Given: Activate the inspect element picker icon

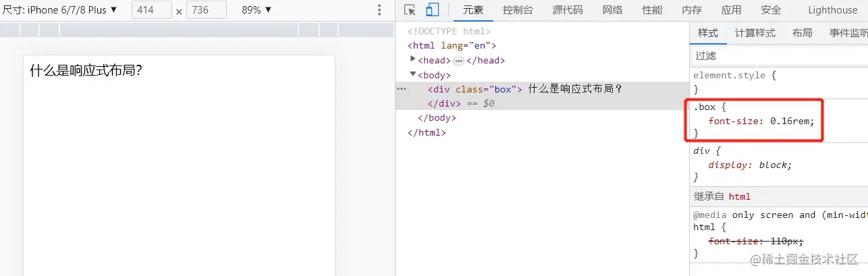Looking at the screenshot, I should point(410,10).
